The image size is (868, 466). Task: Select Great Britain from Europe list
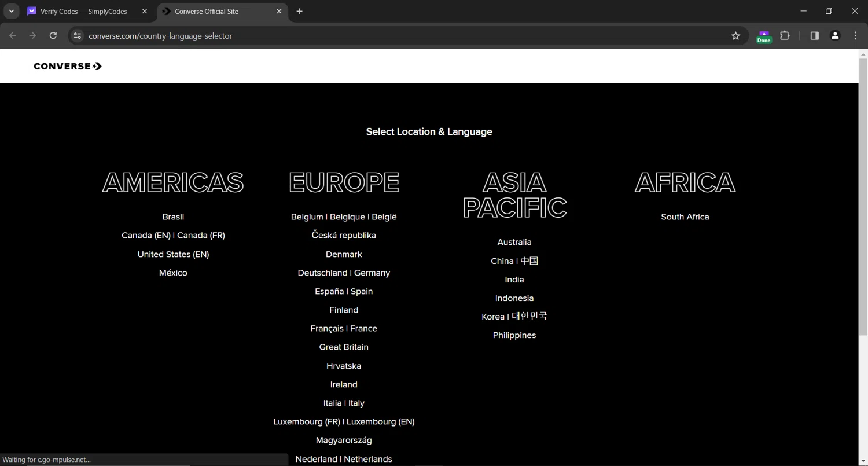click(x=344, y=347)
